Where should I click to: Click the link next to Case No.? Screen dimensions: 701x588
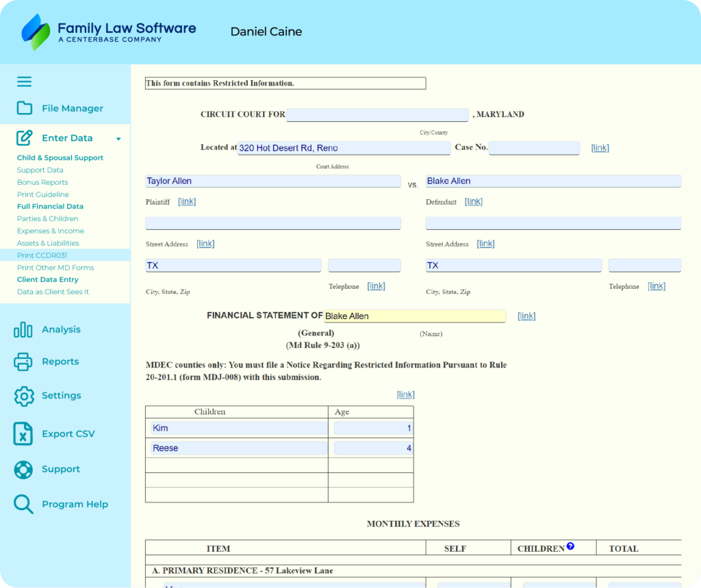click(600, 148)
